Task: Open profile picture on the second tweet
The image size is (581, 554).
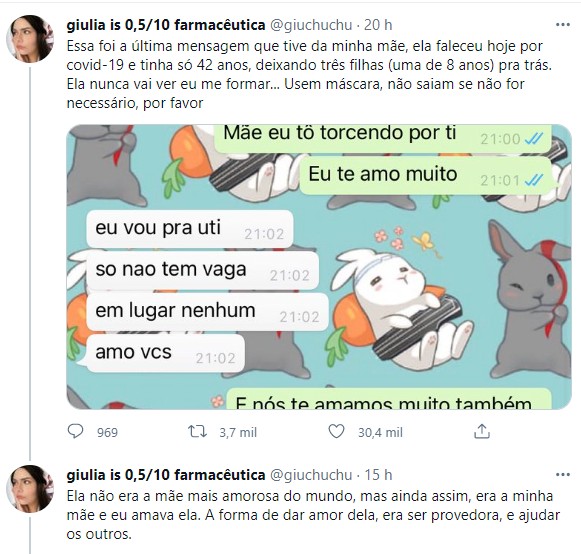Action: click(x=30, y=488)
